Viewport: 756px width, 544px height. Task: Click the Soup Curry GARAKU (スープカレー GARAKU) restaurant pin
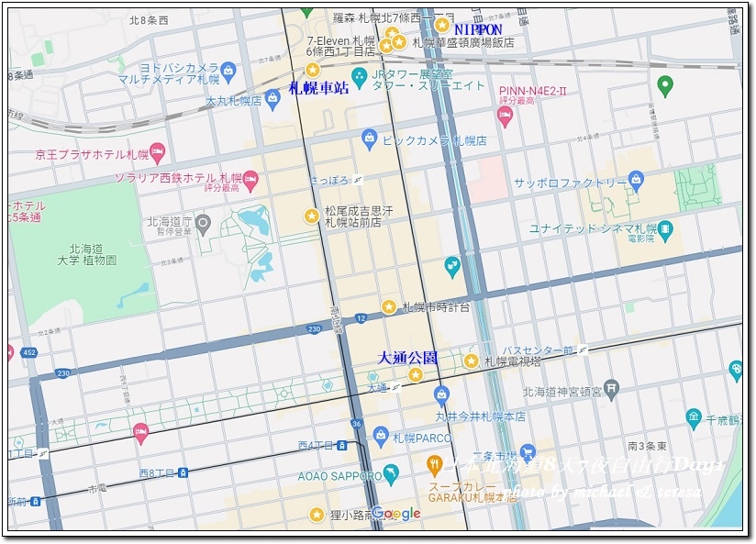435,465
